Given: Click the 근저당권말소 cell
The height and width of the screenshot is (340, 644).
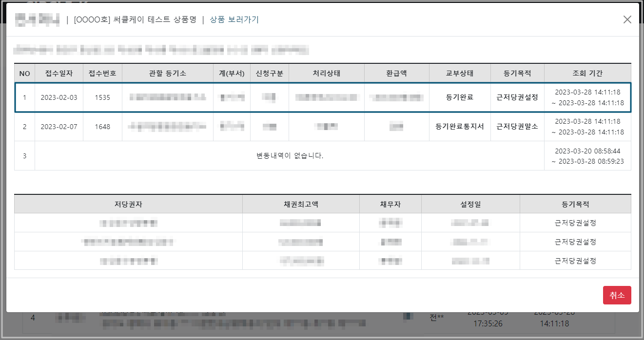Looking at the screenshot, I should click(x=517, y=127).
